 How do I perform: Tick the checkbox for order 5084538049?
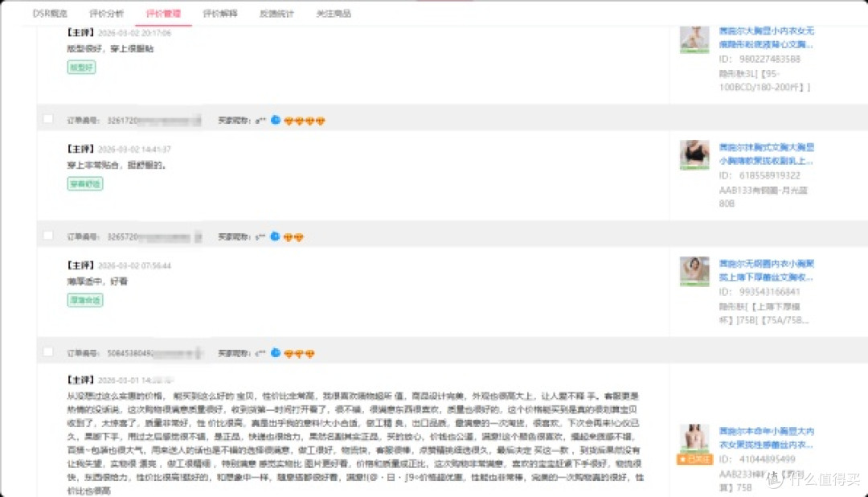click(x=48, y=351)
